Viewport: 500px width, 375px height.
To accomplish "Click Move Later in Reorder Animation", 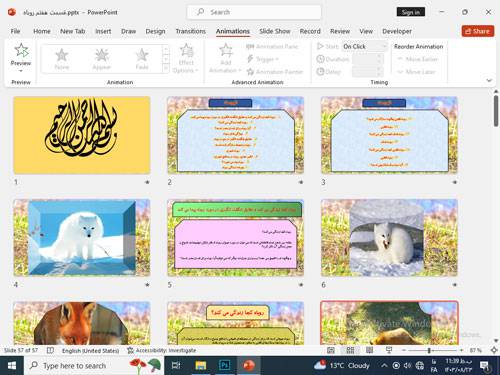I will point(416,72).
